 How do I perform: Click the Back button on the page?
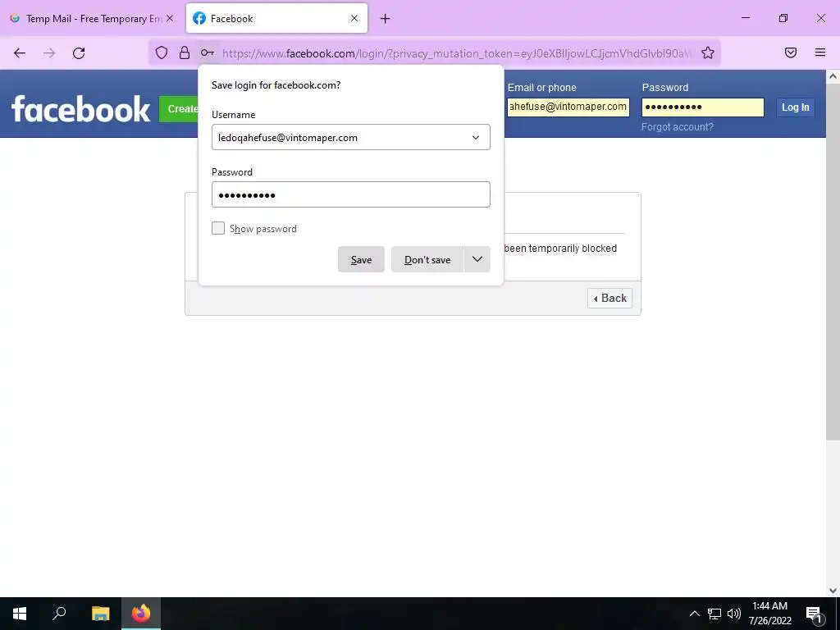(x=609, y=298)
